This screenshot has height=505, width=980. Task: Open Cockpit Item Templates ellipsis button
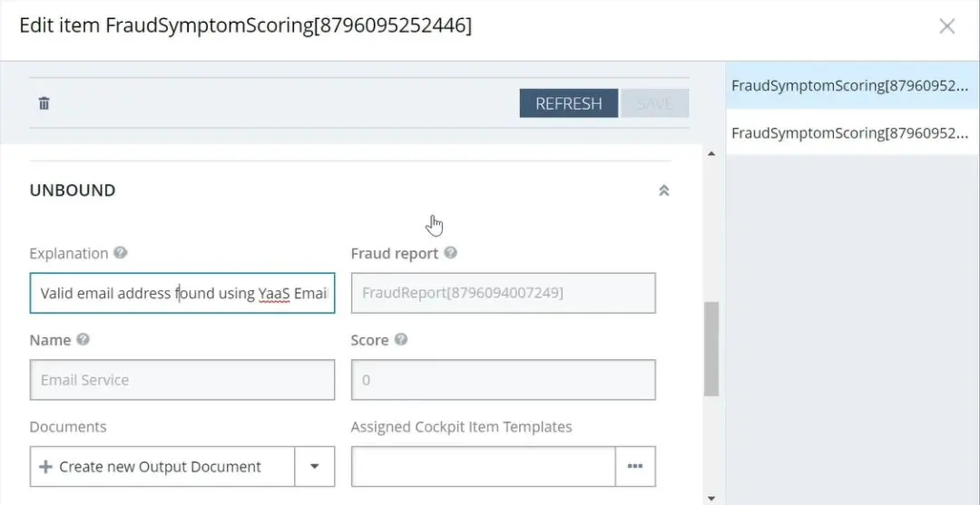(635, 466)
